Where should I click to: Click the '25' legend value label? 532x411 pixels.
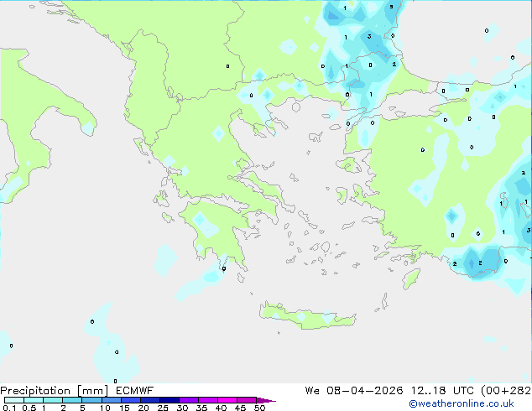[x=163, y=408]
